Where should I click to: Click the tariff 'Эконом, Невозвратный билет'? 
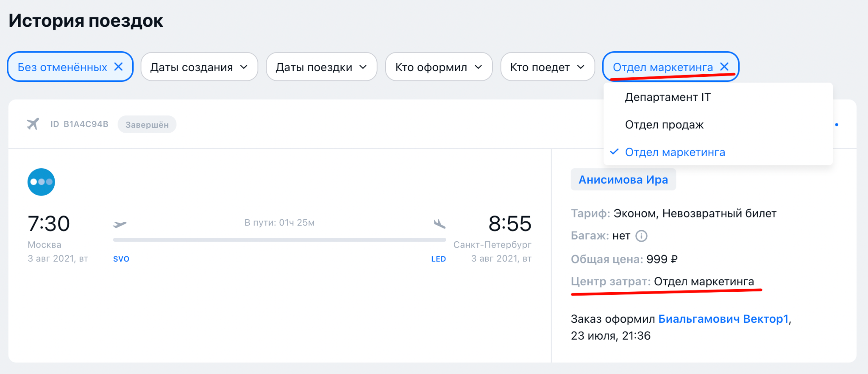(x=695, y=213)
